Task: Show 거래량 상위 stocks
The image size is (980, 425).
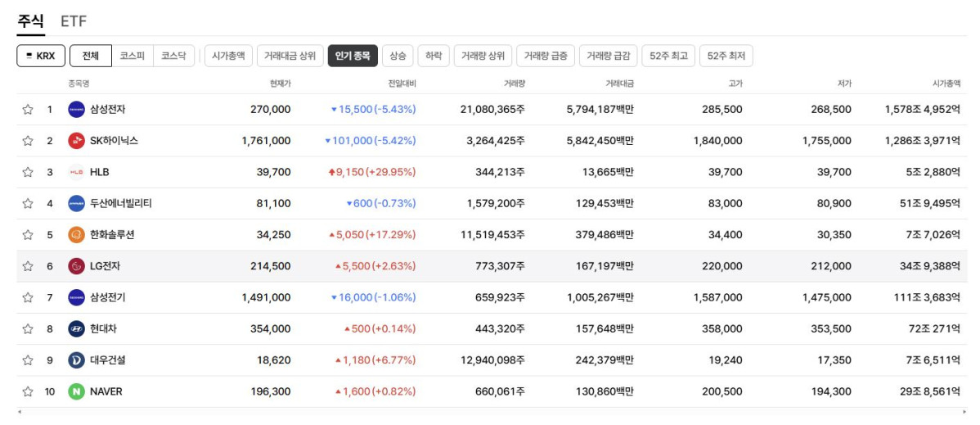Action: [x=483, y=56]
